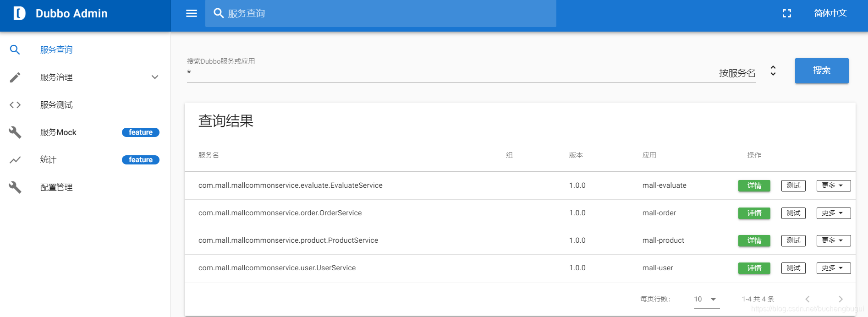Click the pencil icon for 服务治理
Viewport: 868px width, 317px height.
click(15, 77)
